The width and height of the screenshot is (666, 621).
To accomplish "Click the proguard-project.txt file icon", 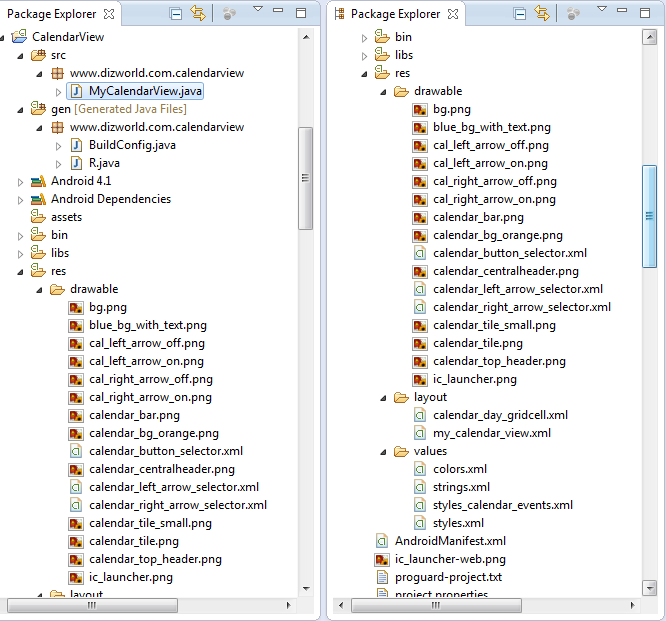I will click(382, 577).
